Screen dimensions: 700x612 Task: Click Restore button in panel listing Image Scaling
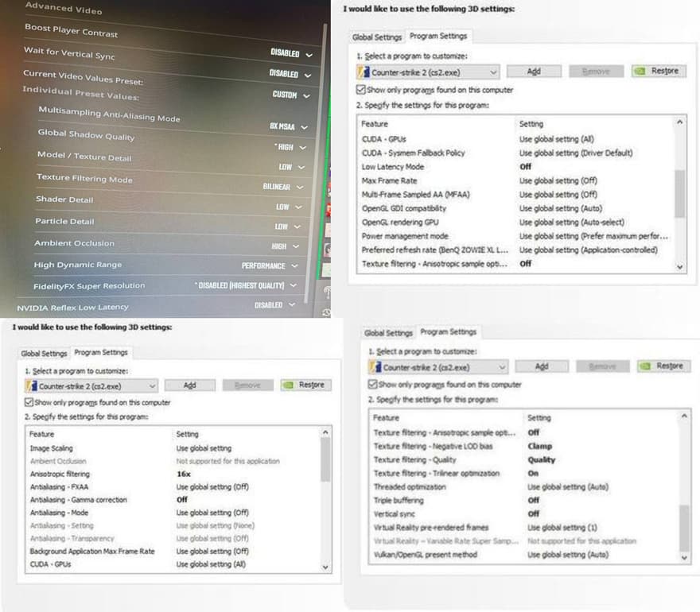[305, 385]
